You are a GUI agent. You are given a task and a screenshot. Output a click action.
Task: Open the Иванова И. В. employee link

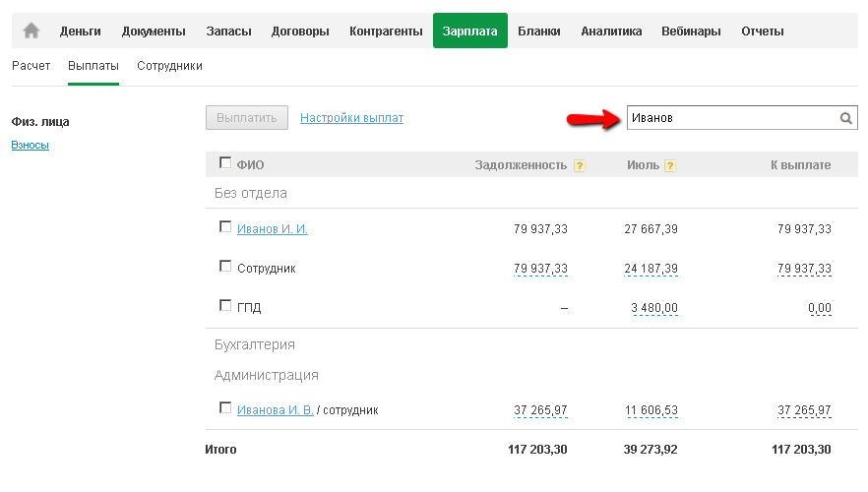(x=275, y=410)
